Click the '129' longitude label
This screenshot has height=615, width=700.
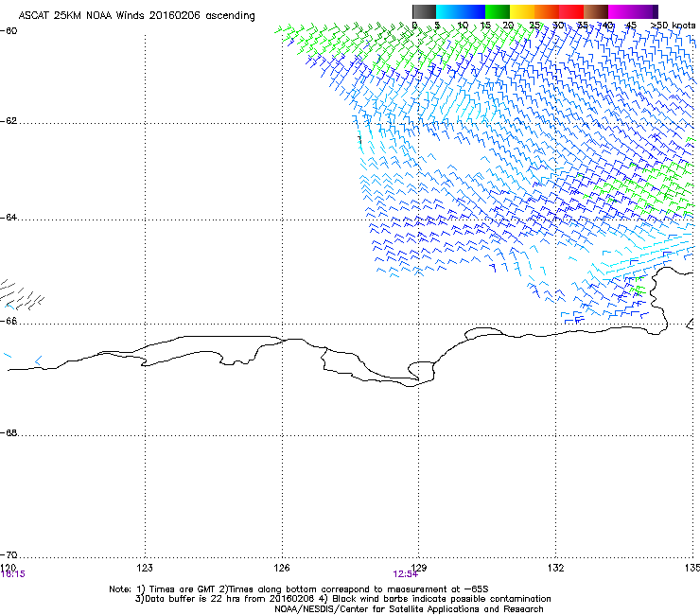[419, 567]
